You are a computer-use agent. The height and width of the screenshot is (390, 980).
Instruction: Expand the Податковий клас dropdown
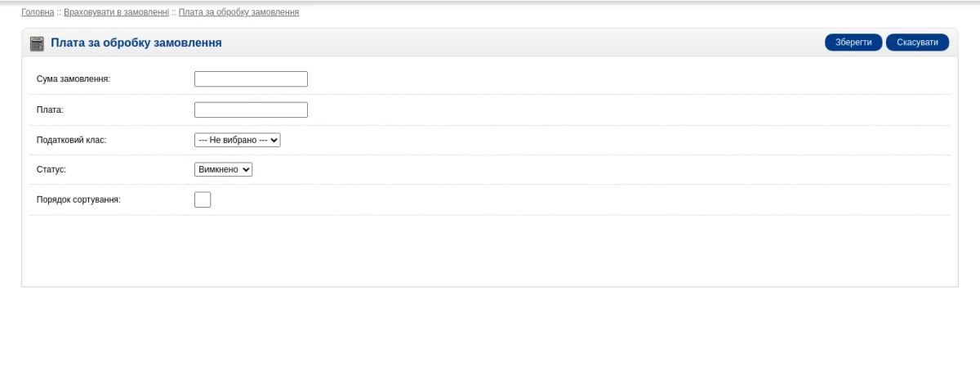coord(238,140)
